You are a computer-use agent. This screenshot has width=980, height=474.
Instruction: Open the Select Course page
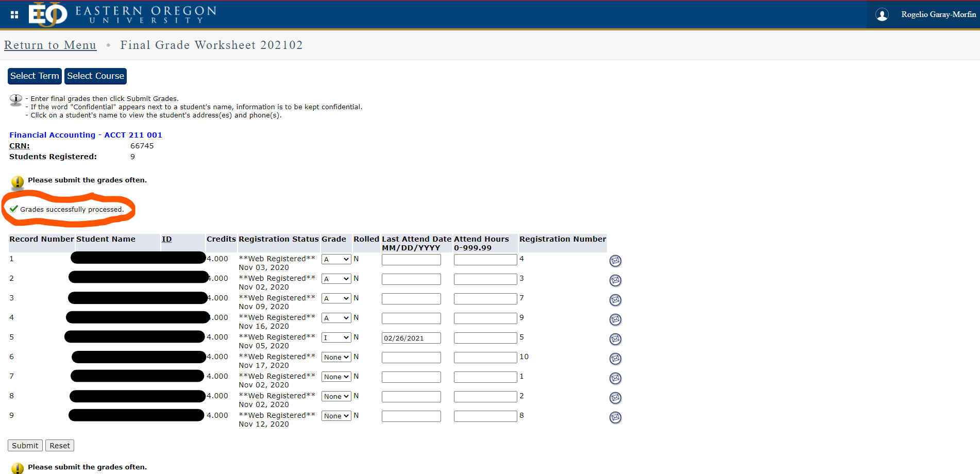pos(95,76)
